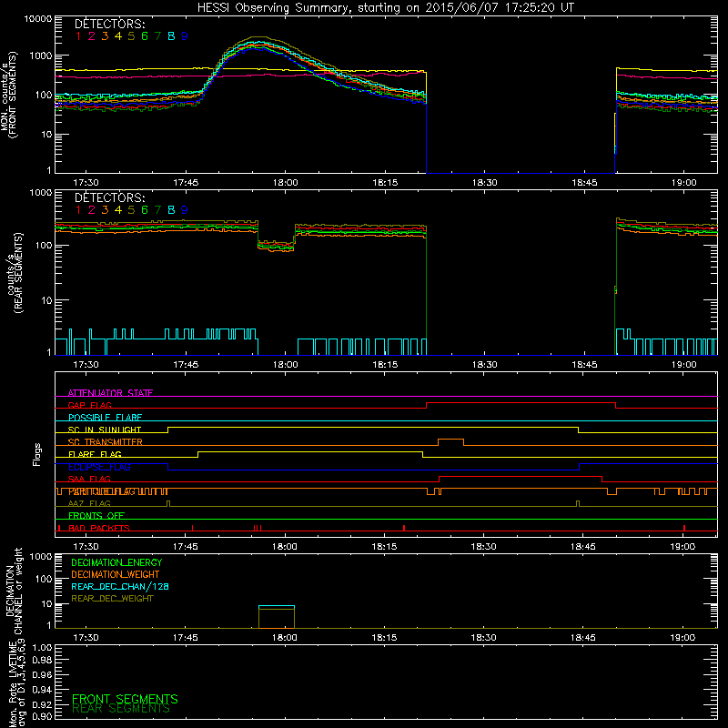The height and width of the screenshot is (728, 728).
Task: Select the PARTICLE_FLAG label
Action: (x=102, y=491)
